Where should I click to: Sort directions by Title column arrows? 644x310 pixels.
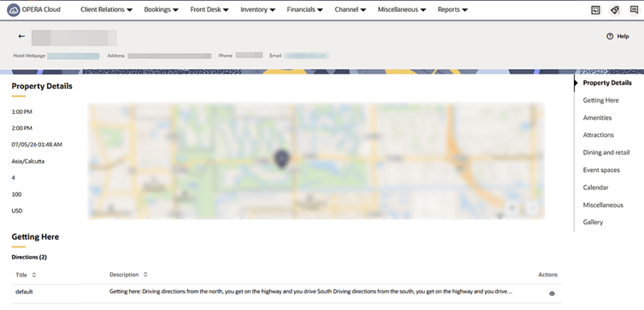pyautogui.click(x=34, y=275)
